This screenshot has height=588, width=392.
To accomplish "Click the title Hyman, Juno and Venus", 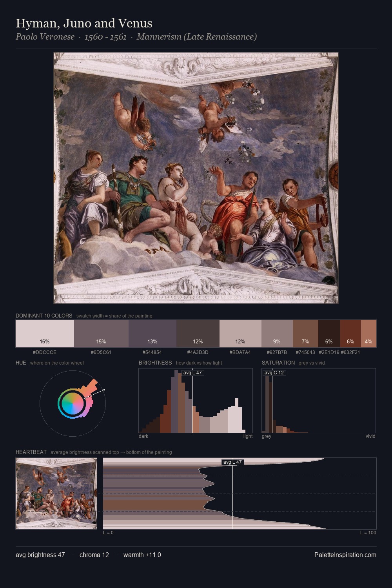I will (84, 24).
